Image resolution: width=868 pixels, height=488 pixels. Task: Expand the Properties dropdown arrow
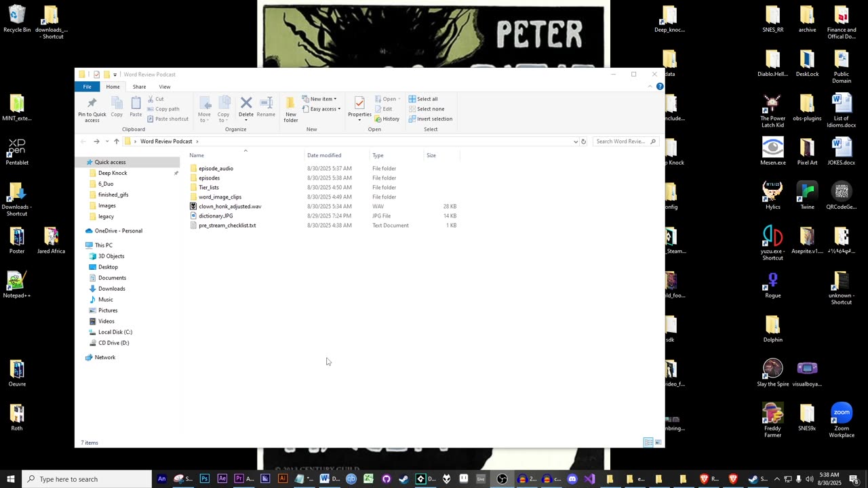359,120
